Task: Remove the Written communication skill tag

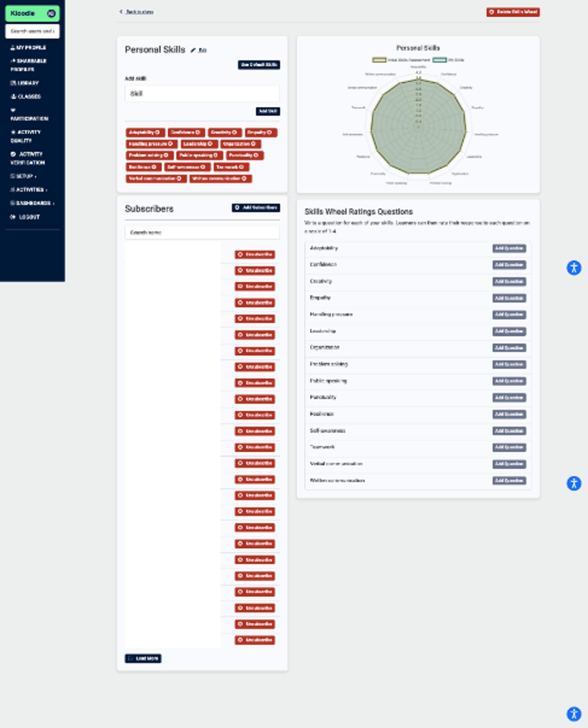Action: pyautogui.click(x=244, y=179)
